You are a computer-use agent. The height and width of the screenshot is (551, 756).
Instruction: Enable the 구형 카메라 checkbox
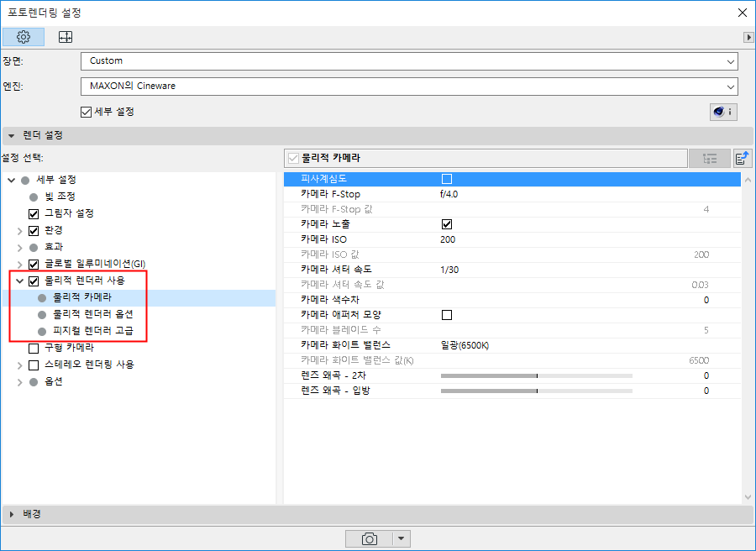click(x=34, y=348)
